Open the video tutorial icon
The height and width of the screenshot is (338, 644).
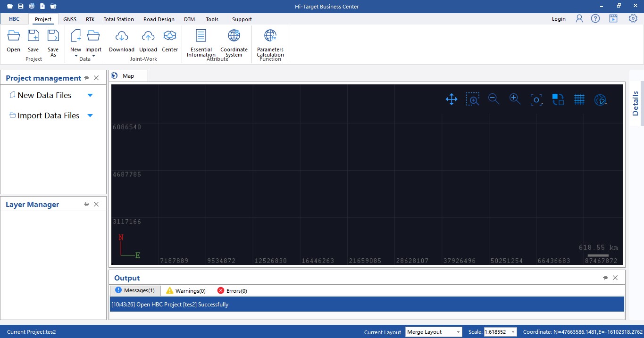pyautogui.click(x=613, y=18)
